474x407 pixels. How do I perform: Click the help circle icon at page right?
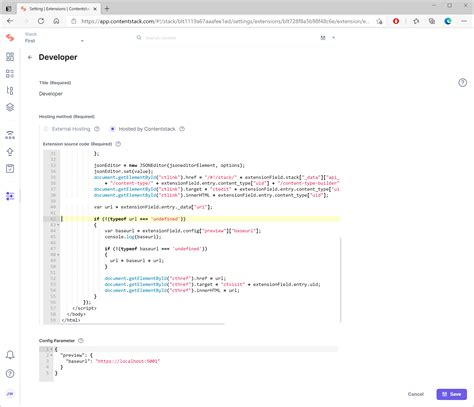pos(462,83)
